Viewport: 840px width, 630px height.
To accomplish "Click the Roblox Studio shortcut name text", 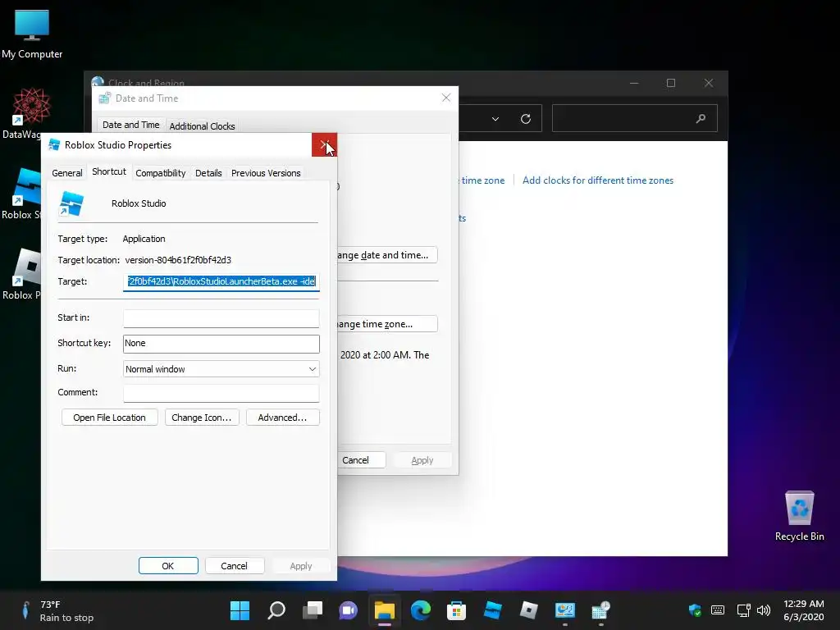I will pos(139,203).
